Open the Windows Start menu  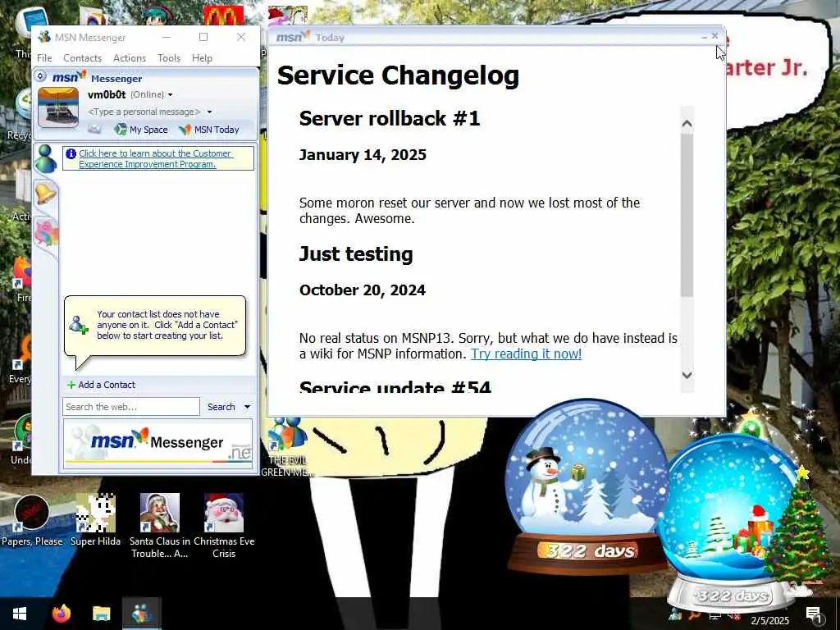(x=20, y=614)
